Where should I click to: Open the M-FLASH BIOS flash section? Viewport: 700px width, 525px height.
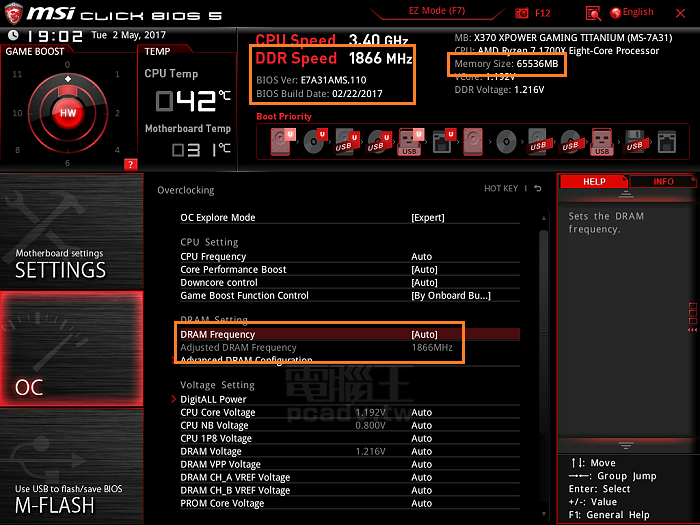coord(71,467)
